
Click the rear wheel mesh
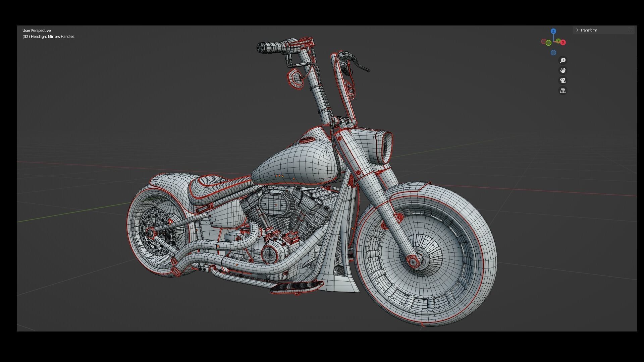[x=158, y=231]
